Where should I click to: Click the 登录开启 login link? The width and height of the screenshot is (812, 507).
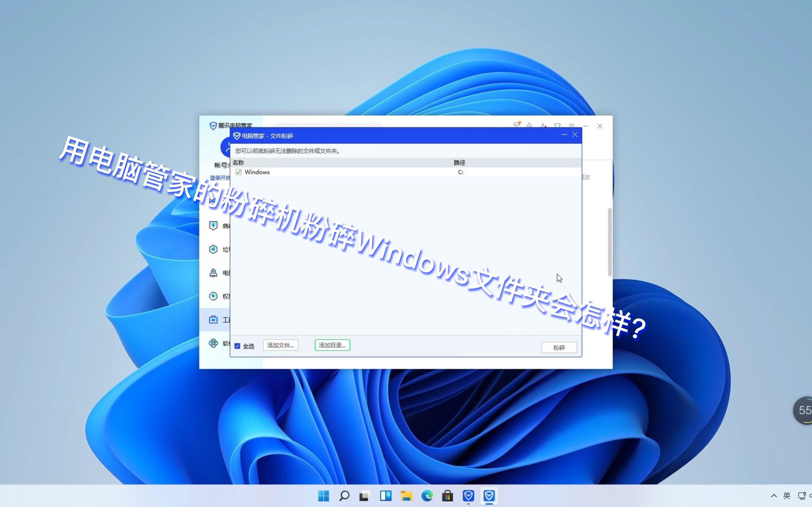click(x=220, y=177)
